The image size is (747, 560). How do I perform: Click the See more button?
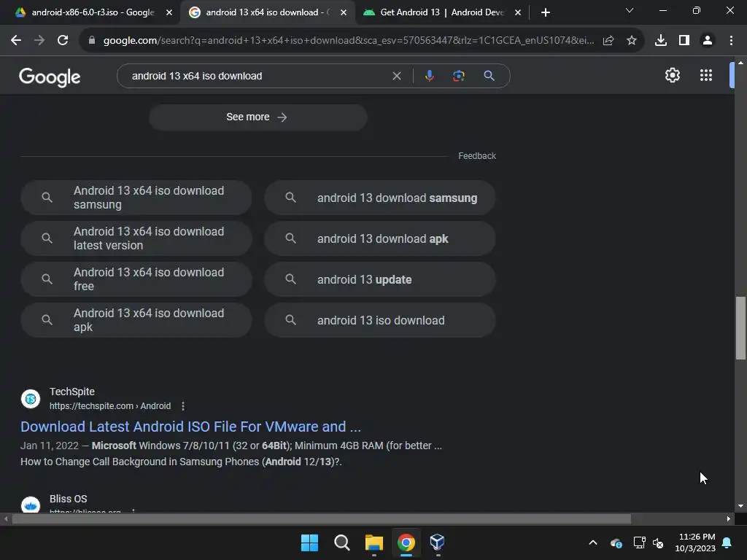click(258, 117)
